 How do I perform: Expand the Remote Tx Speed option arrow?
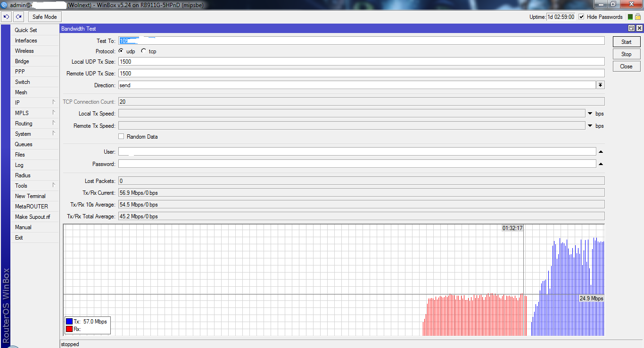(590, 126)
